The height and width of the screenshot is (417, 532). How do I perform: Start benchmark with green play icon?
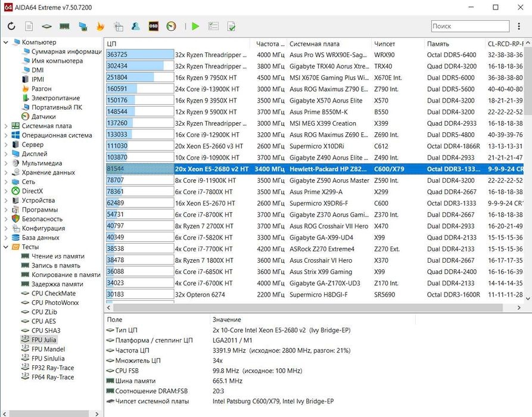(195, 26)
